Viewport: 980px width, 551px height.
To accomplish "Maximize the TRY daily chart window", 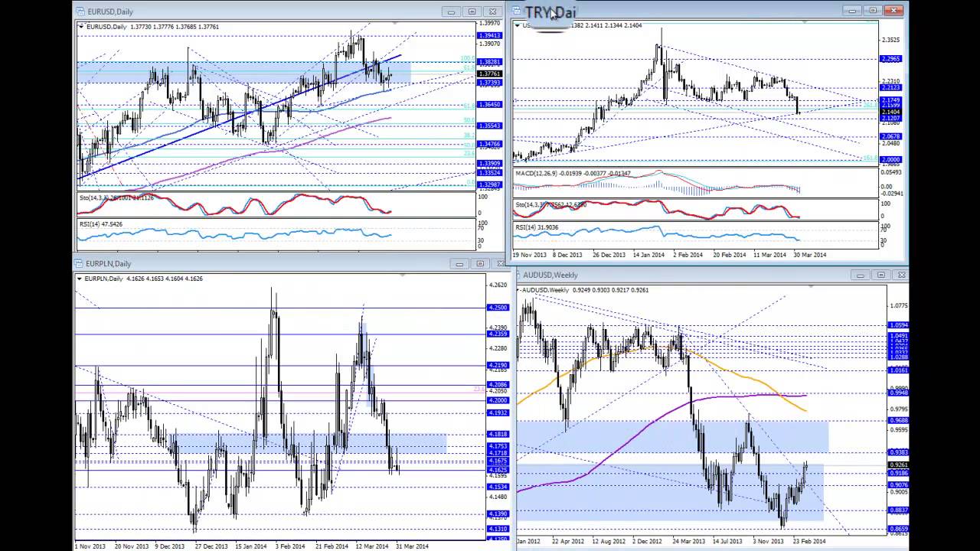I will tap(873, 11).
